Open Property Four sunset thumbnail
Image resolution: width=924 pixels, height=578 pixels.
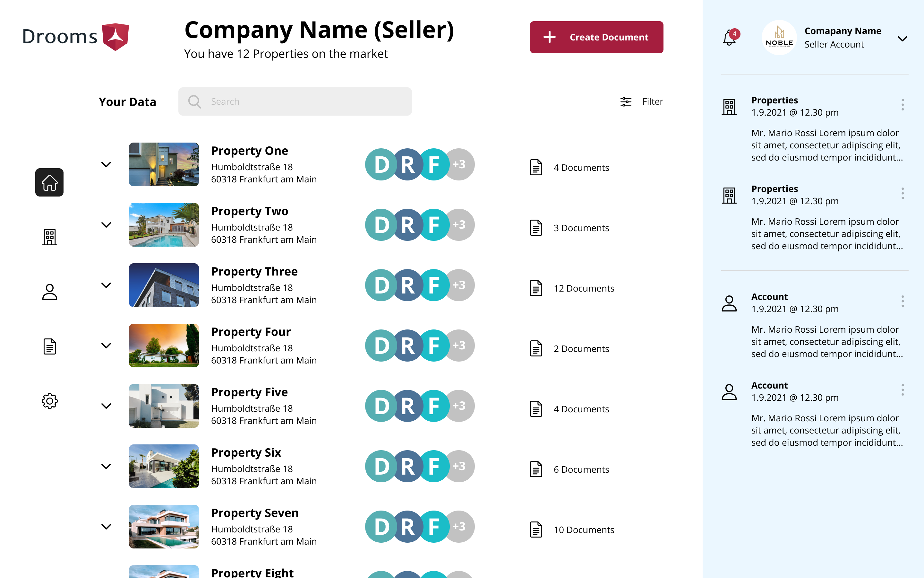(x=164, y=346)
